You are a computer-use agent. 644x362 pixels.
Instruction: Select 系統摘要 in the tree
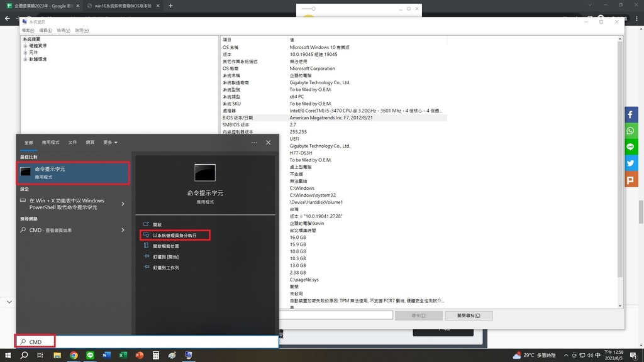coord(31,40)
